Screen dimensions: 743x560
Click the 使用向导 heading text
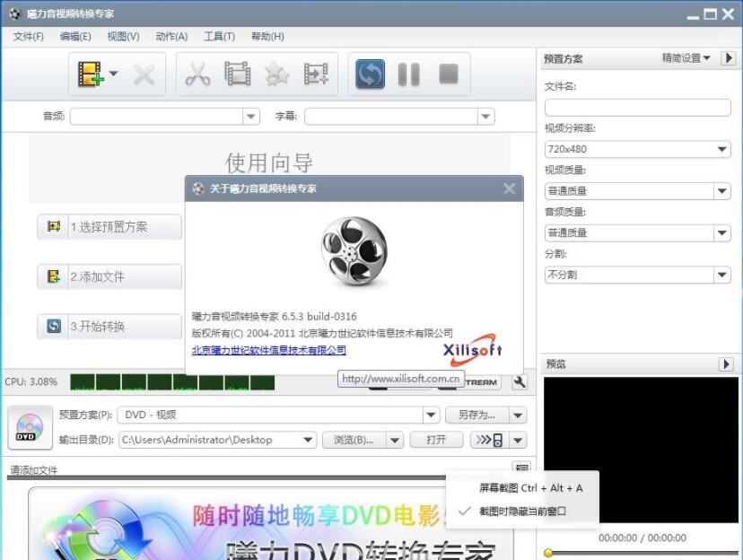[x=269, y=163]
